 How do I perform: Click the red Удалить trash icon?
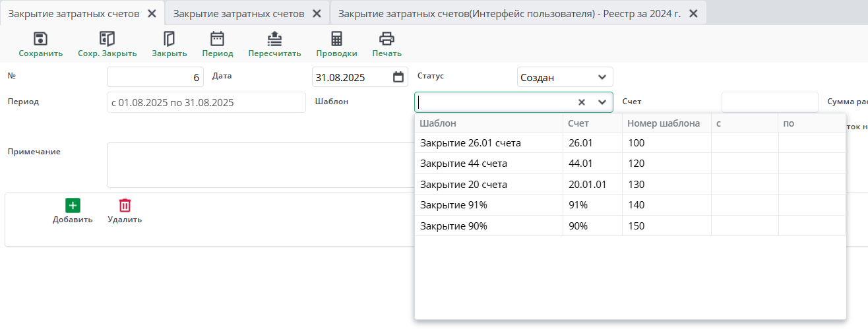click(125, 205)
